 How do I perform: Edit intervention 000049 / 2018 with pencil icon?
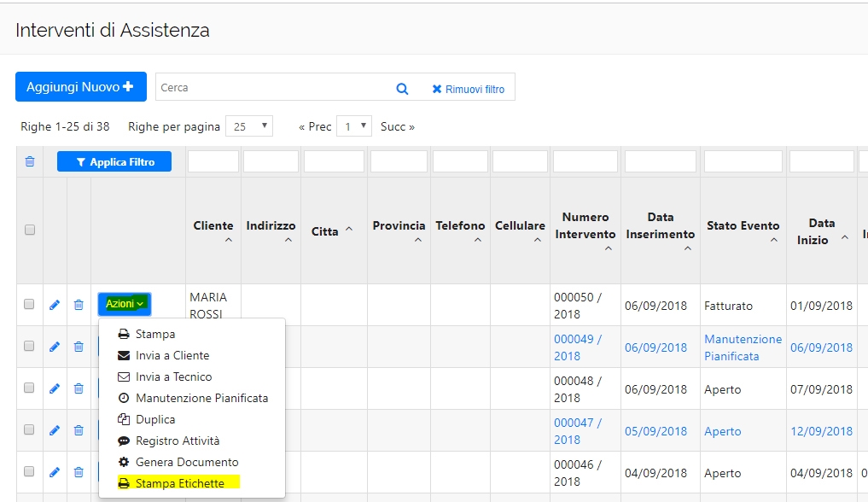(x=55, y=347)
